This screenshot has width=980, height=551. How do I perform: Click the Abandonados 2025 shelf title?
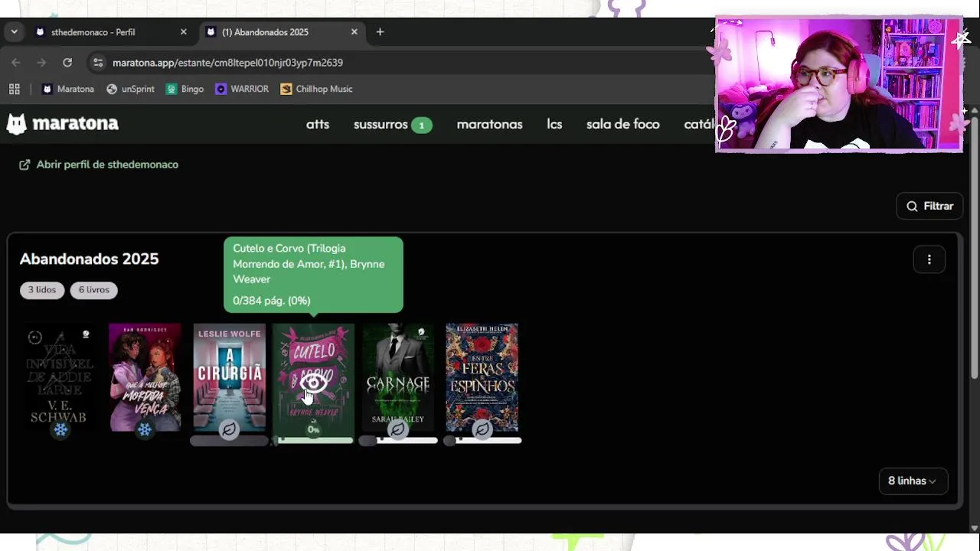[x=89, y=259]
